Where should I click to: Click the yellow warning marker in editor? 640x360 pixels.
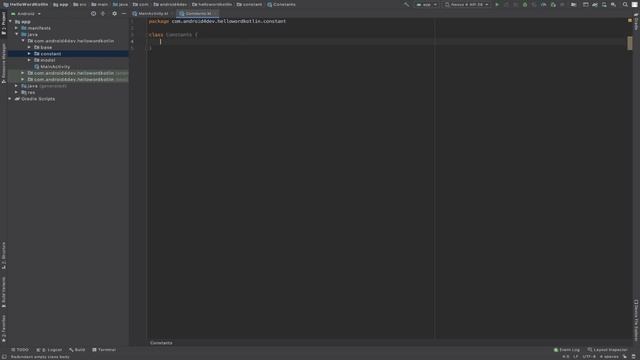[x=630, y=20]
